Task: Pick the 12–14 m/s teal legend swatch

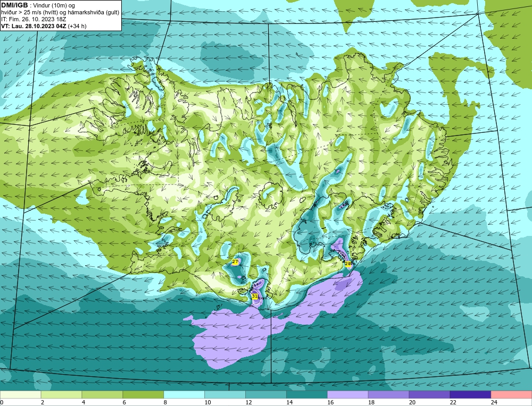Action: [x=266, y=394]
